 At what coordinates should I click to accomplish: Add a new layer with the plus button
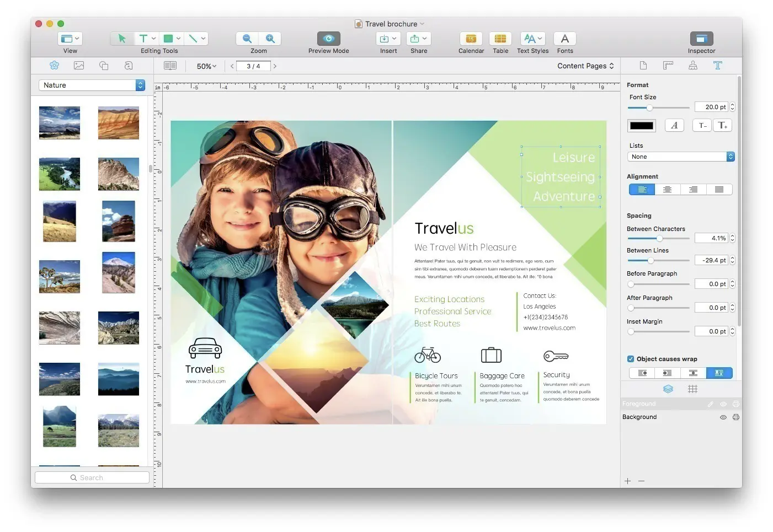pos(627,481)
